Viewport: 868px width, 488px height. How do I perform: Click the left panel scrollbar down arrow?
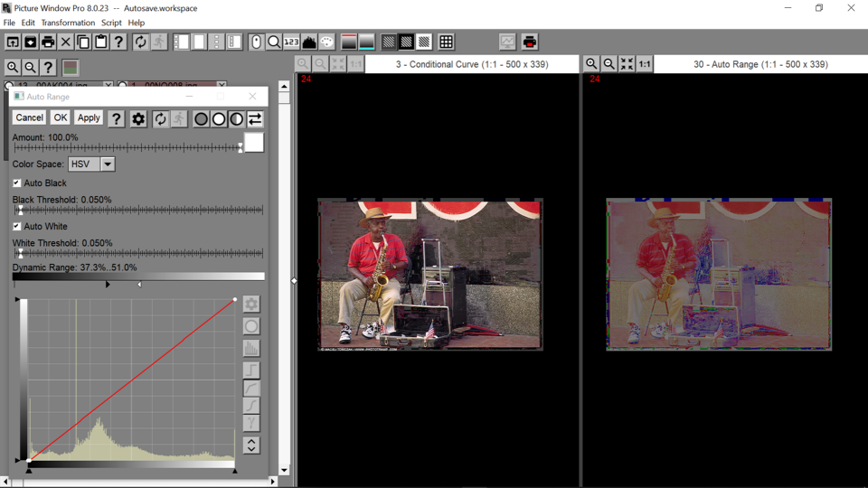point(284,470)
